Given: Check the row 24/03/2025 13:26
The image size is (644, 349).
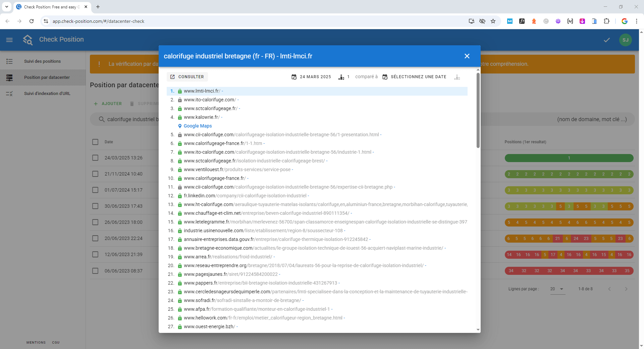Looking at the screenshot, I should [x=95, y=158].
